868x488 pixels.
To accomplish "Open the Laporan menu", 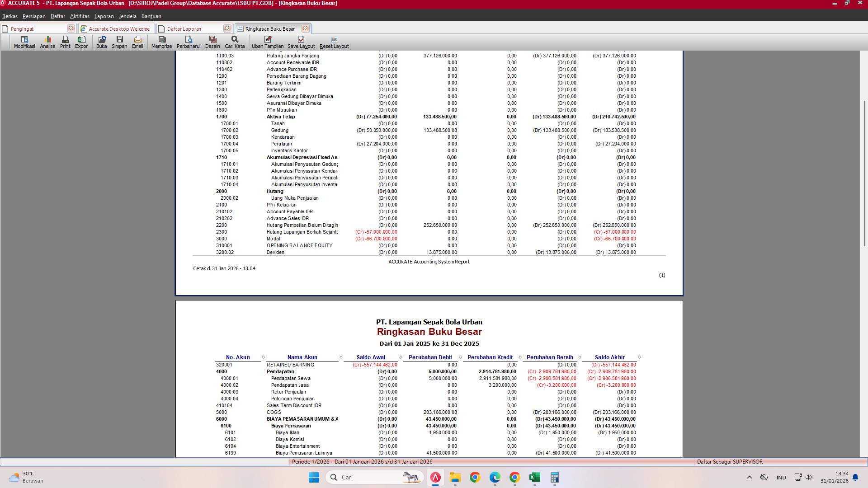I will point(104,16).
